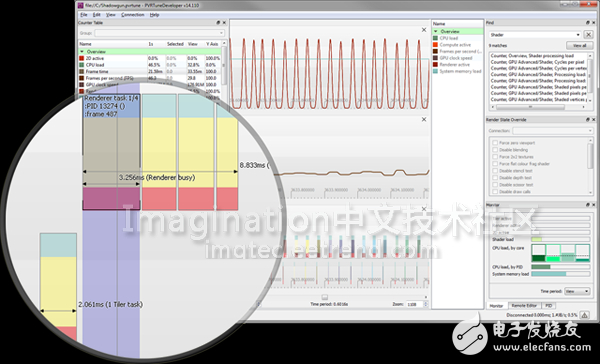Open the Time period View dropdown

point(577,291)
